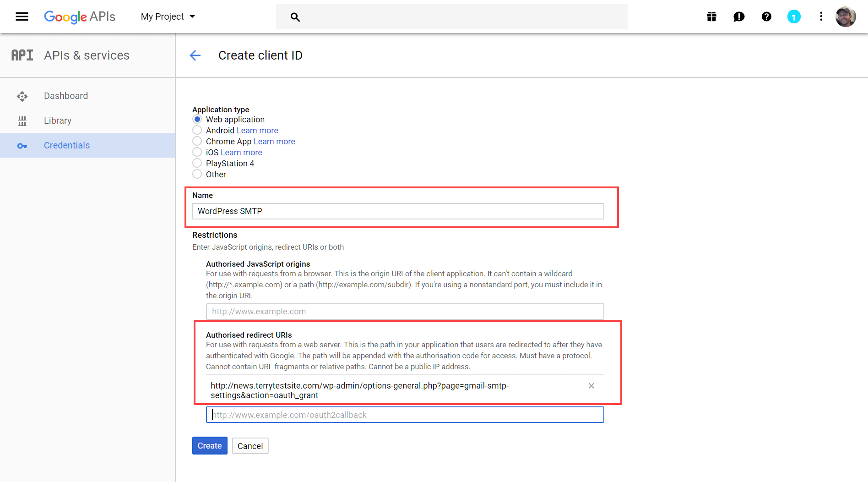Image resolution: width=868 pixels, height=482 pixels.
Task: Select the Android radio button
Action: point(197,130)
